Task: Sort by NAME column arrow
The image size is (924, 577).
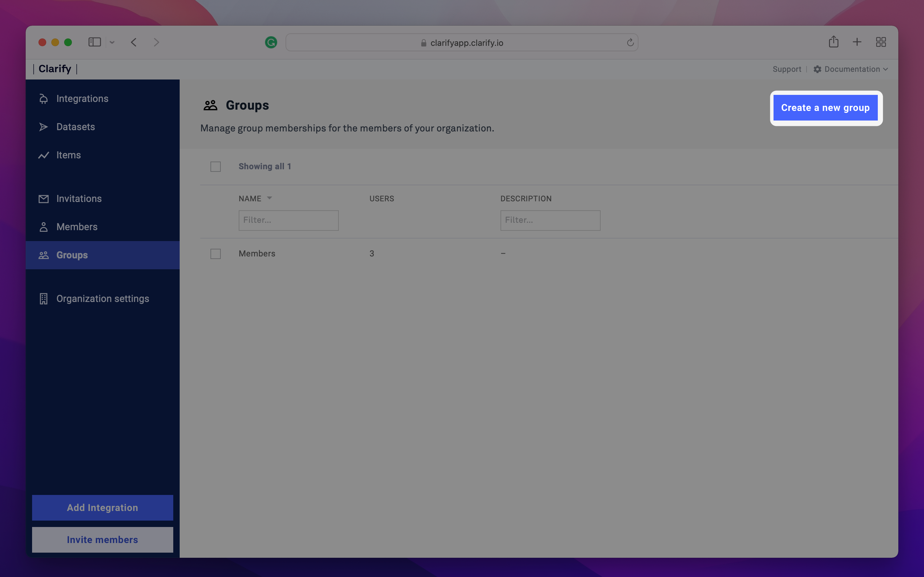Action: point(269,198)
